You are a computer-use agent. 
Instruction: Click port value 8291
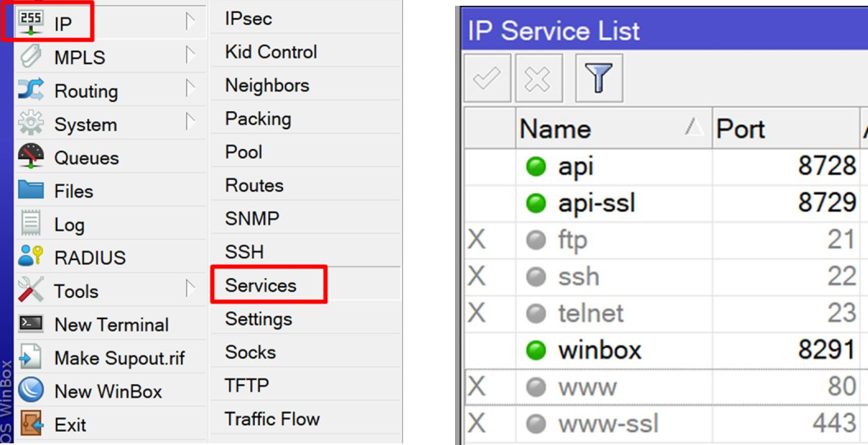(827, 350)
